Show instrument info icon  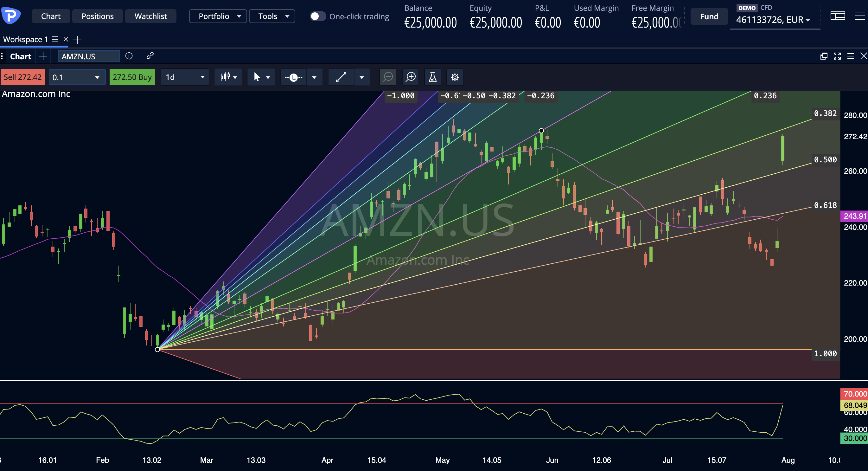[129, 56]
